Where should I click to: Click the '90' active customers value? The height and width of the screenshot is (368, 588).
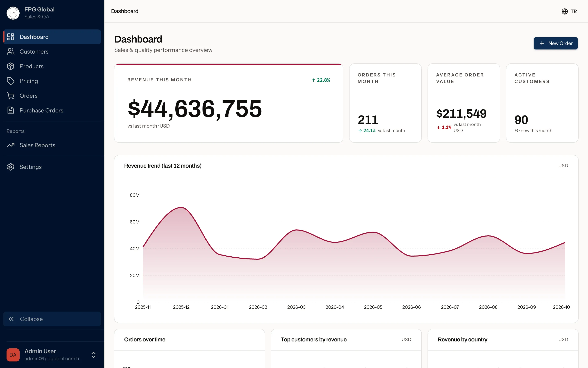coord(521,120)
